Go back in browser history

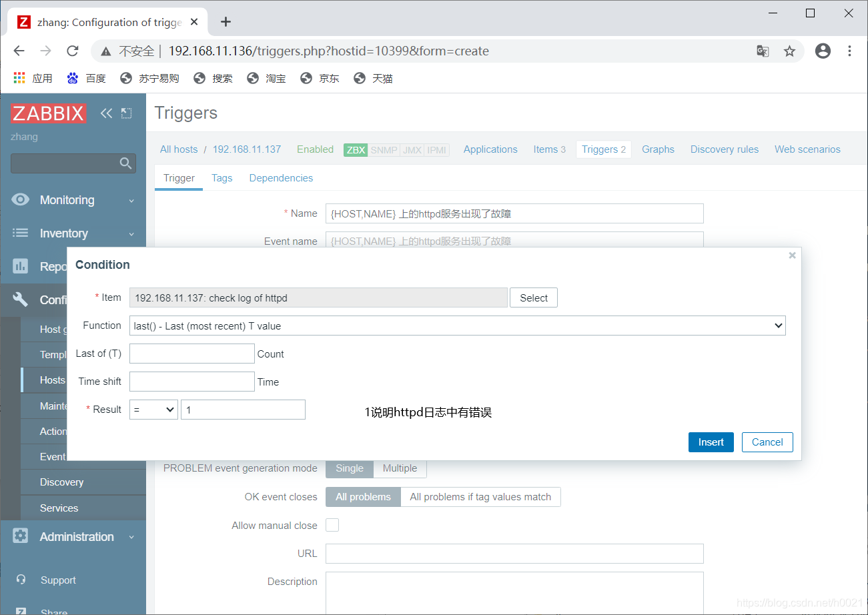(19, 51)
